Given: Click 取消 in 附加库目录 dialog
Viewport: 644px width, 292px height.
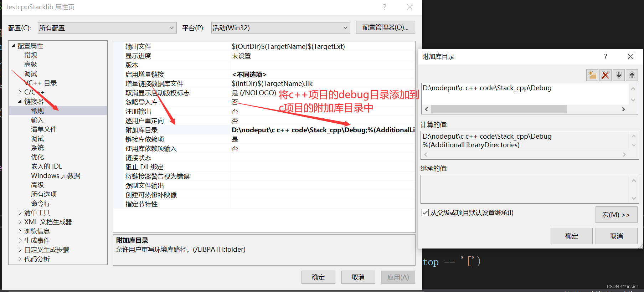Looking at the screenshot, I should click(x=616, y=236).
